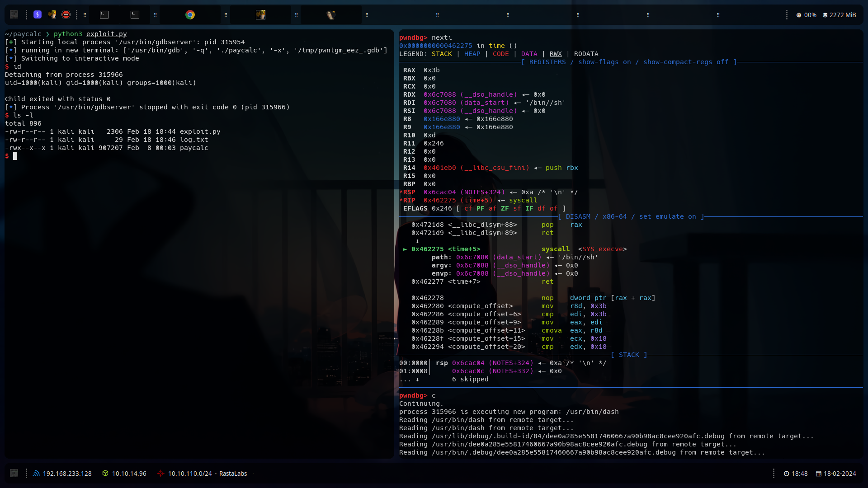The image size is (868, 488).
Task: Select the first terminal window in top bar
Action: [x=104, y=15]
